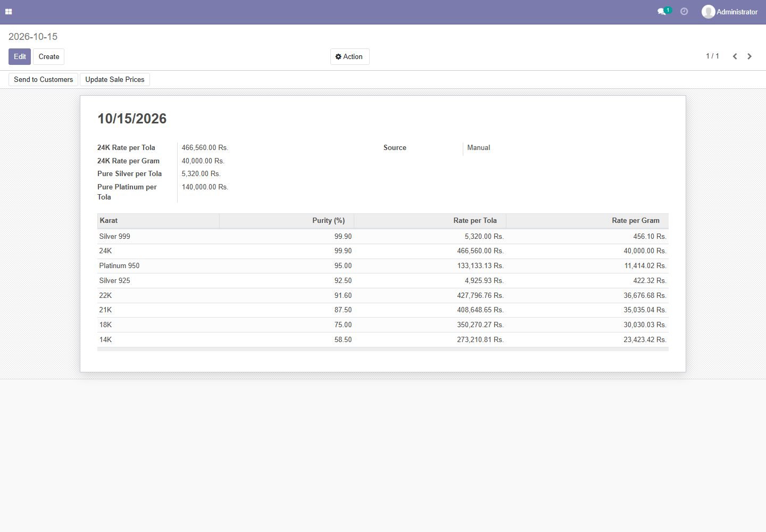Image resolution: width=766 pixels, height=532 pixels.
Task: Click the Create button
Action: tap(49, 56)
